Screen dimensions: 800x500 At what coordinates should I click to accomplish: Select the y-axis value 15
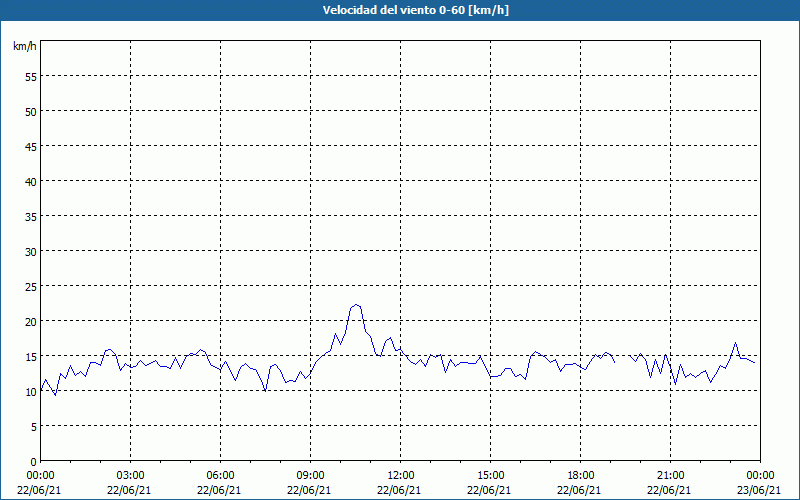click(31, 357)
